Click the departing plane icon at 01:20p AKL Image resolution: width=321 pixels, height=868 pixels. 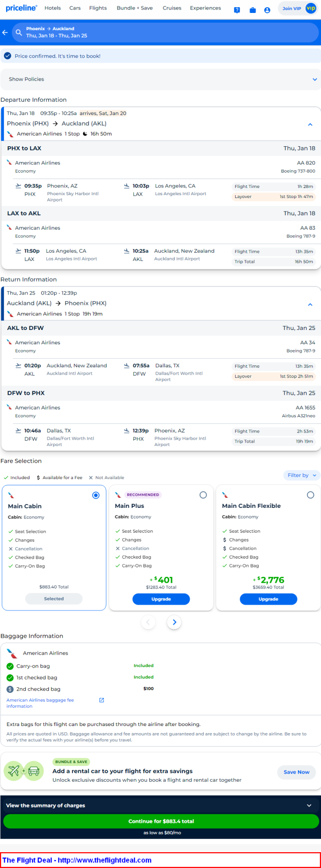click(x=18, y=365)
